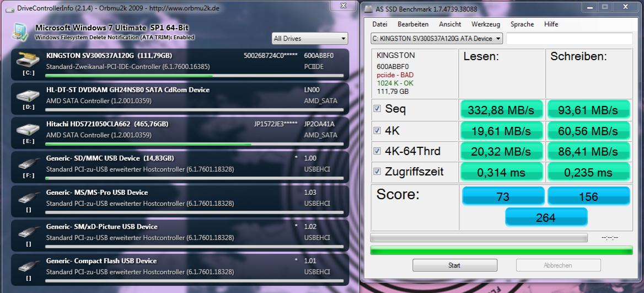
Task: Click the DriveControllerInfo title bar drive icon
Action: point(9,8)
